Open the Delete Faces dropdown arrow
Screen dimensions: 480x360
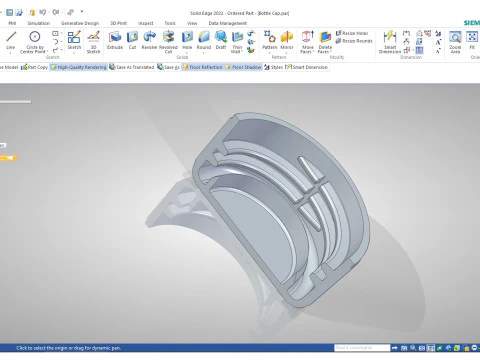[x=330, y=52]
